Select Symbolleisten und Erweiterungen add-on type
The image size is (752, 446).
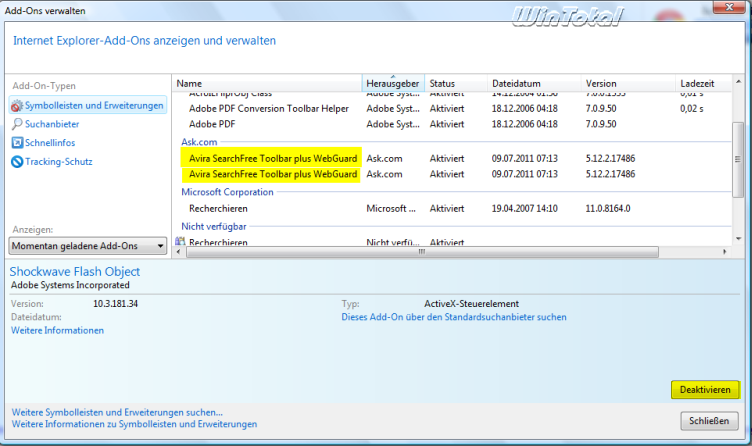(88, 106)
